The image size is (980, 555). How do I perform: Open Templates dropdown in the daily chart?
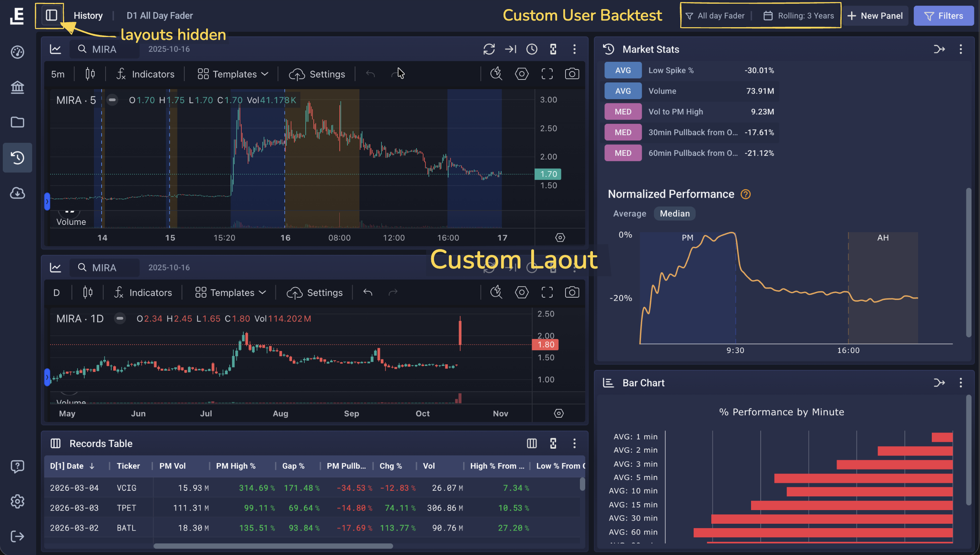tap(231, 293)
